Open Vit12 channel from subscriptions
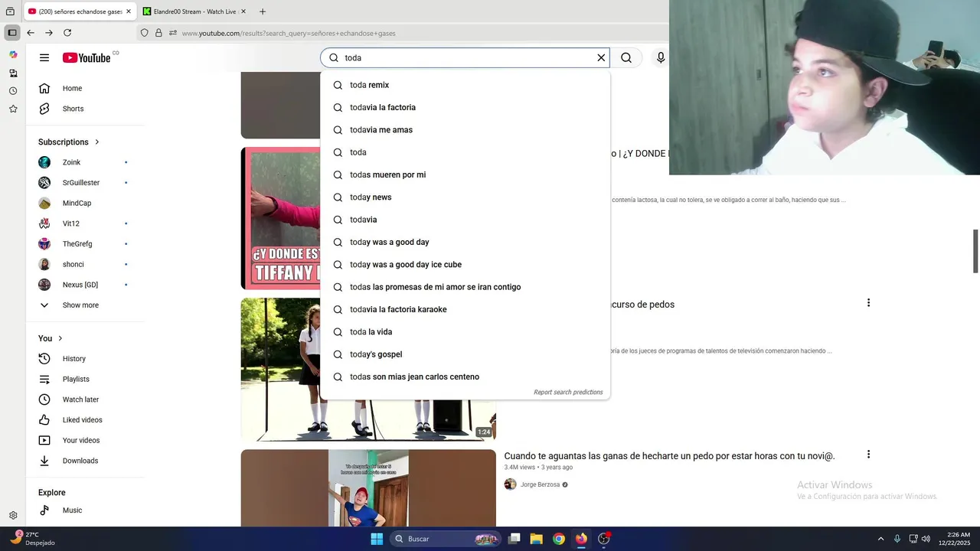Screen dimensions: 980x551 [85, 223]
